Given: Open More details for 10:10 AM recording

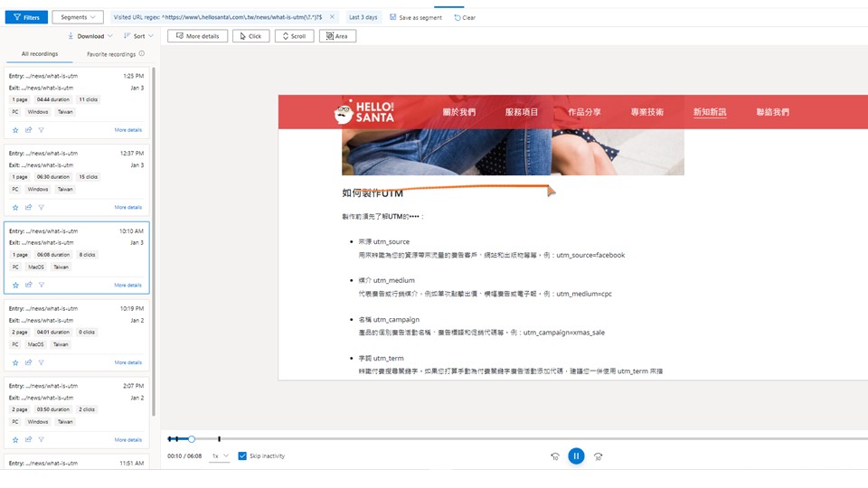Looking at the screenshot, I should pos(127,285).
